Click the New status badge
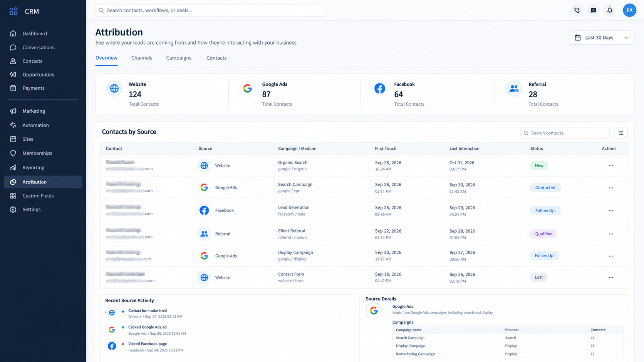 539,165
